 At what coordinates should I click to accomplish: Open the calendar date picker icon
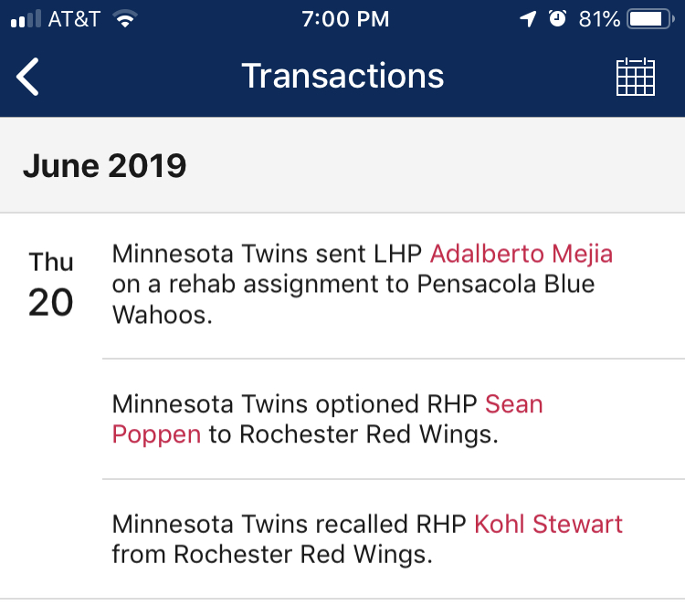pyautogui.click(x=636, y=77)
